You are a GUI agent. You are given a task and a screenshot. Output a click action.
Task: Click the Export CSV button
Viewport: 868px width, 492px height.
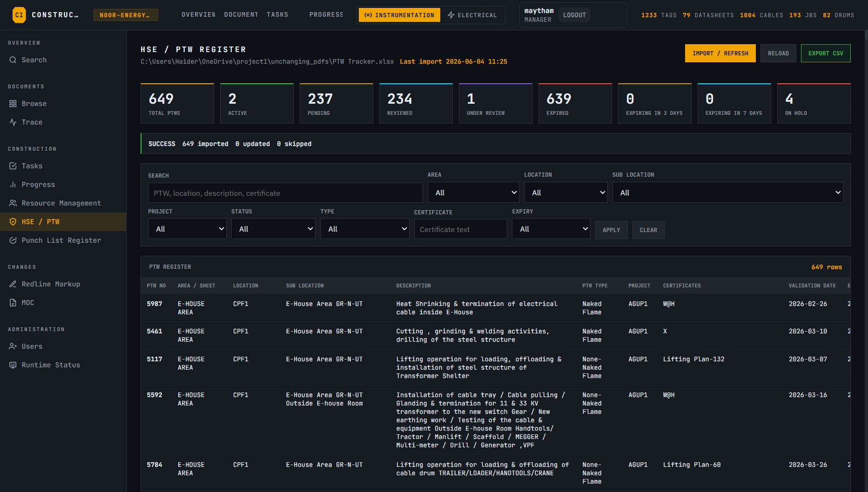click(x=826, y=53)
